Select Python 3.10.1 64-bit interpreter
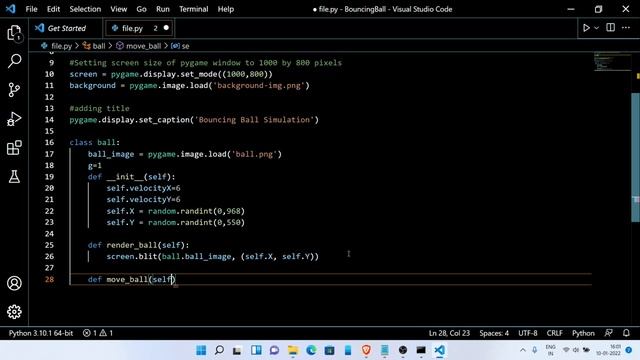 point(41,333)
